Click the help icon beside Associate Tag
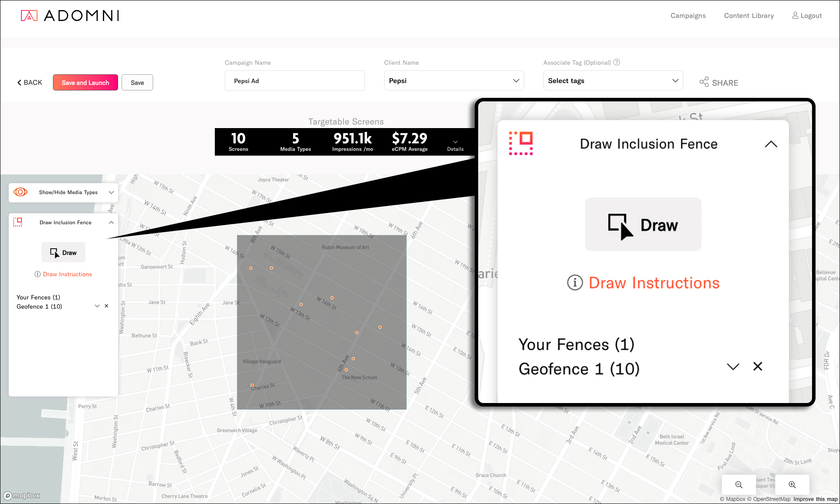The width and height of the screenshot is (840, 504). coord(616,62)
